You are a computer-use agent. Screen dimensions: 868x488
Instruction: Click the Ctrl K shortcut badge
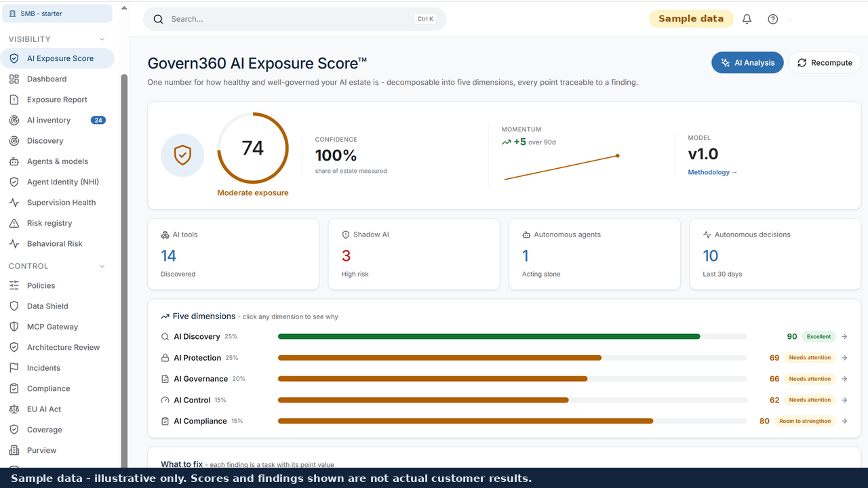(425, 19)
